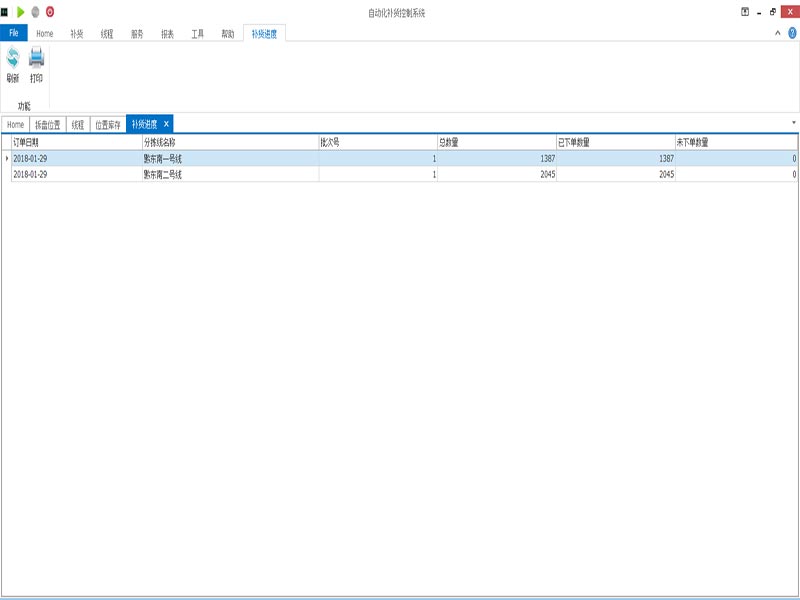800x600 pixels.
Task: Click the 总数量 column header
Action: [x=496, y=143]
